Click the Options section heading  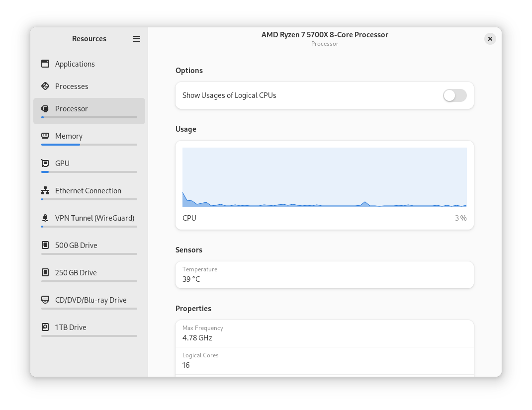click(189, 71)
